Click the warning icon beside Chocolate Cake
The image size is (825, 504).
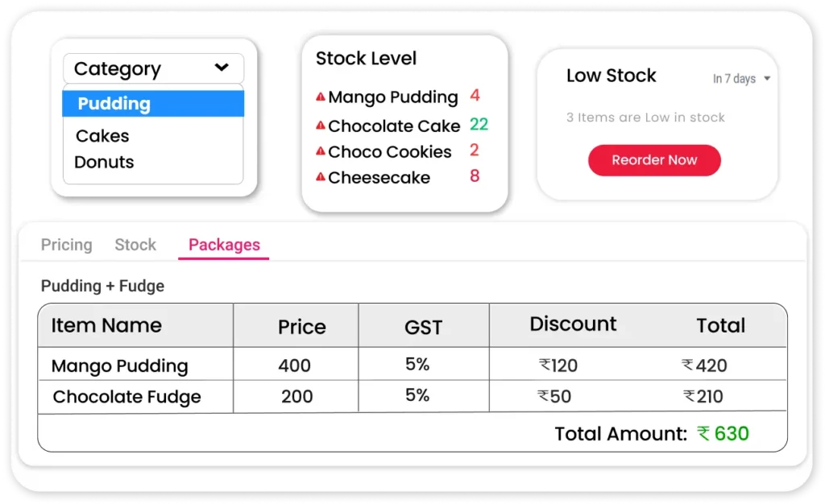tap(321, 126)
